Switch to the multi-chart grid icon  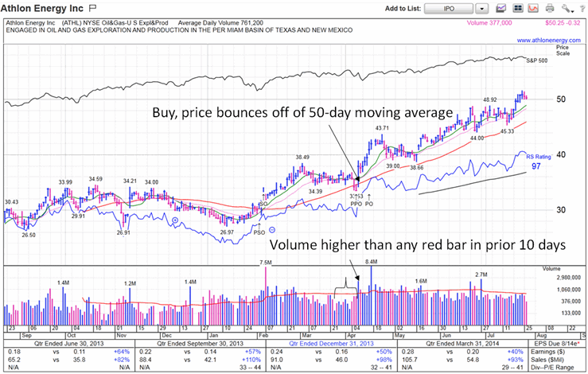(517, 8)
